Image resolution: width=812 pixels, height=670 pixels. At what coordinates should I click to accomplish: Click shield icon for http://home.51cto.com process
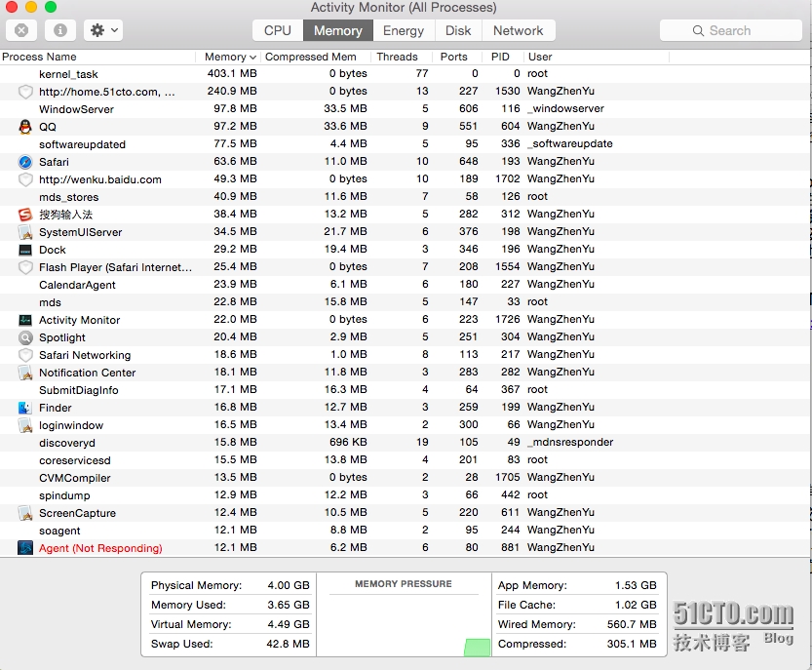tap(25, 92)
